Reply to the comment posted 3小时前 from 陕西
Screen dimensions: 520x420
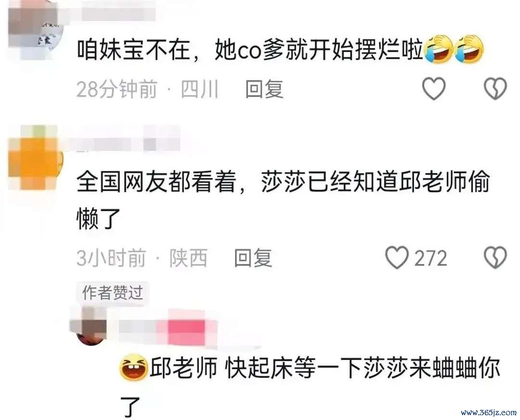pos(253,258)
